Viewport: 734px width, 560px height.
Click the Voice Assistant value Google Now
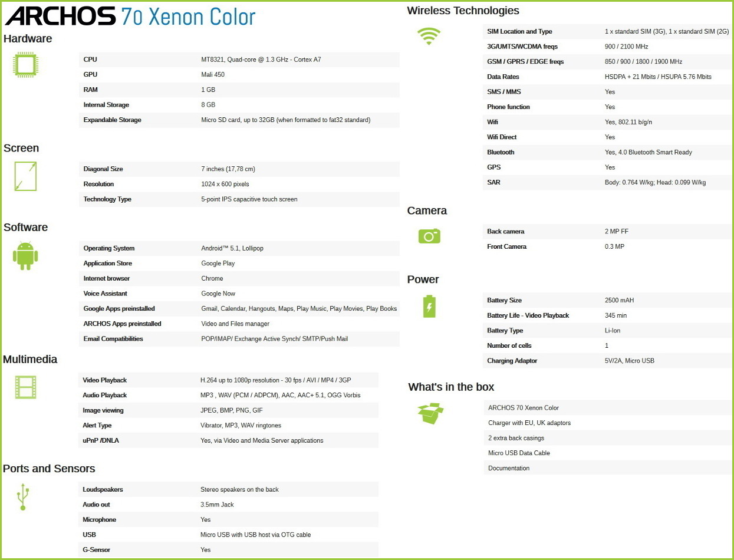(218, 294)
